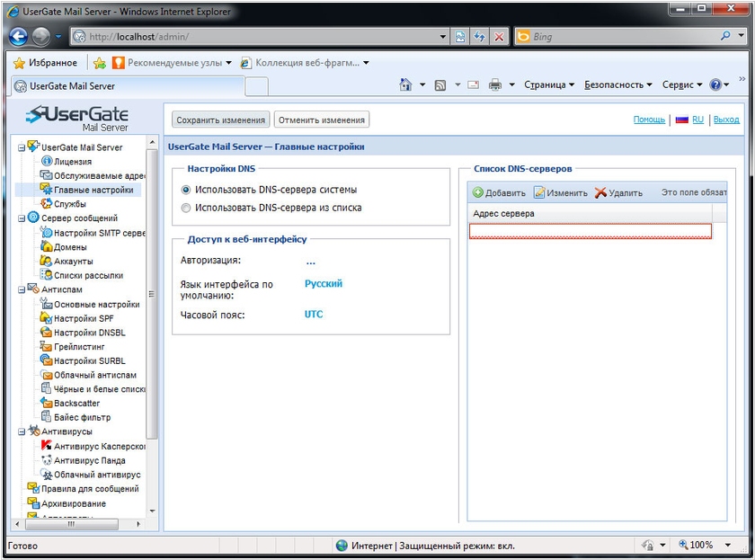Collapse the UserGate Mail Server tree node
The height and width of the screenshot is (560, 755).
click(x=22, y=147)
